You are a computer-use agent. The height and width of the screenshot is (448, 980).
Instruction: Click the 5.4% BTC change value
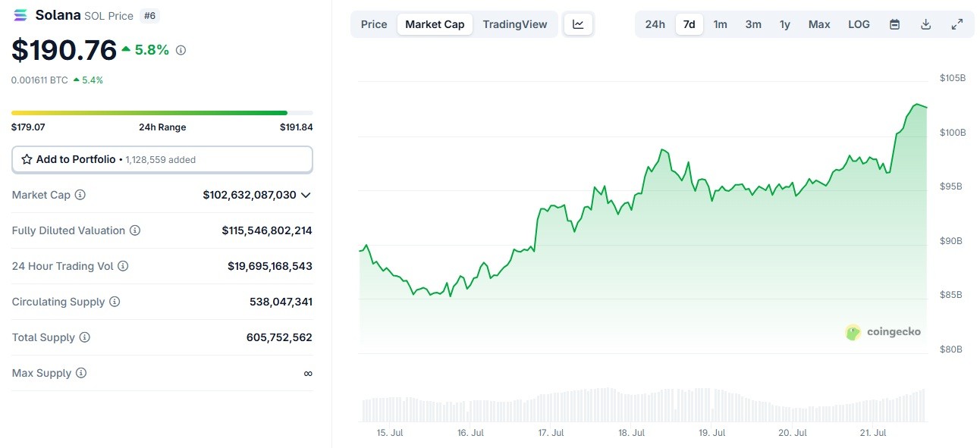click(93, 80)
